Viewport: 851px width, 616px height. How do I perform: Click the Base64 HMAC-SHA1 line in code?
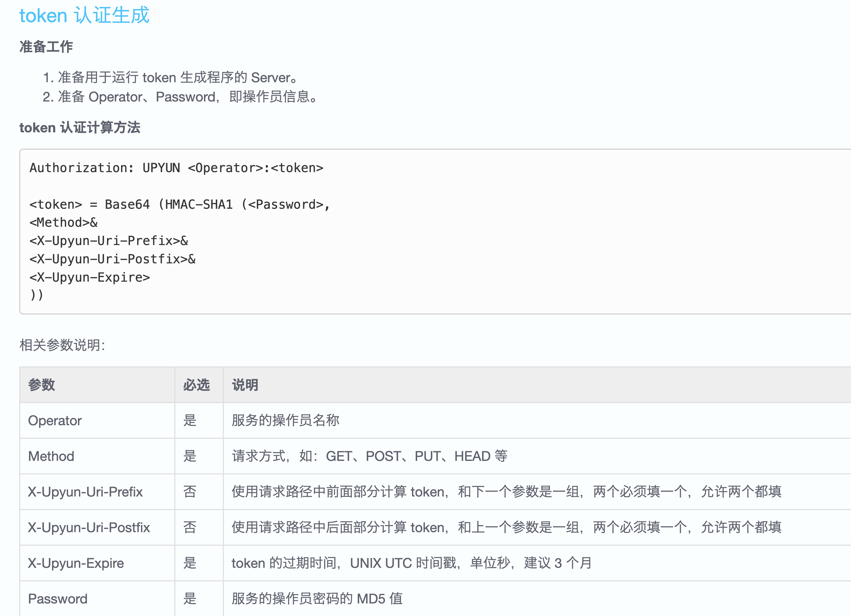pyautogui.click(x=180, y=205)
